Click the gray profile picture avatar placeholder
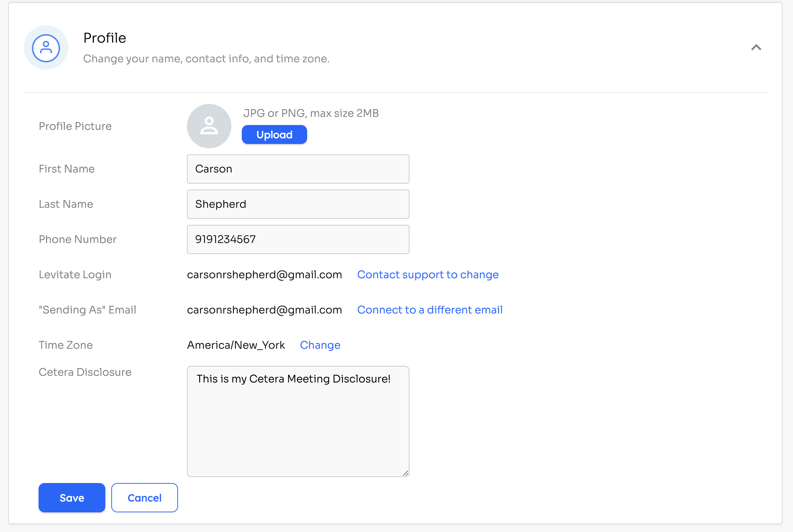The height and width of the screenshot is (532, 793). (209, 126)
